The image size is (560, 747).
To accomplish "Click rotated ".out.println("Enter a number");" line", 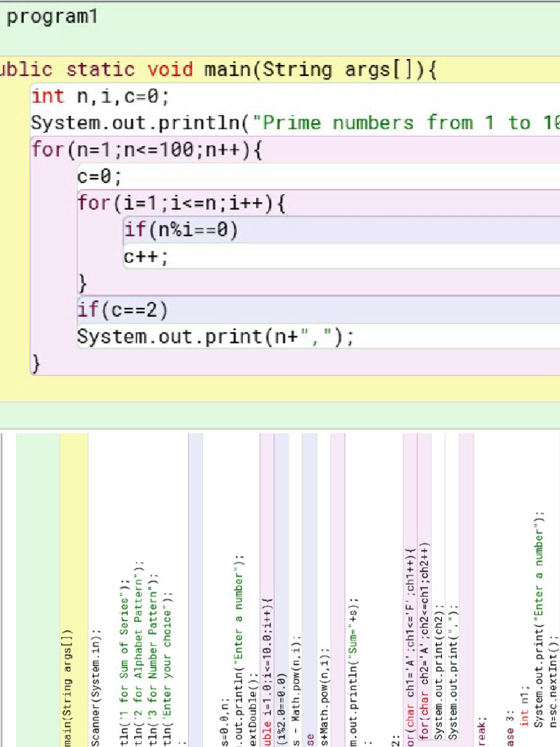I will 238,651.
